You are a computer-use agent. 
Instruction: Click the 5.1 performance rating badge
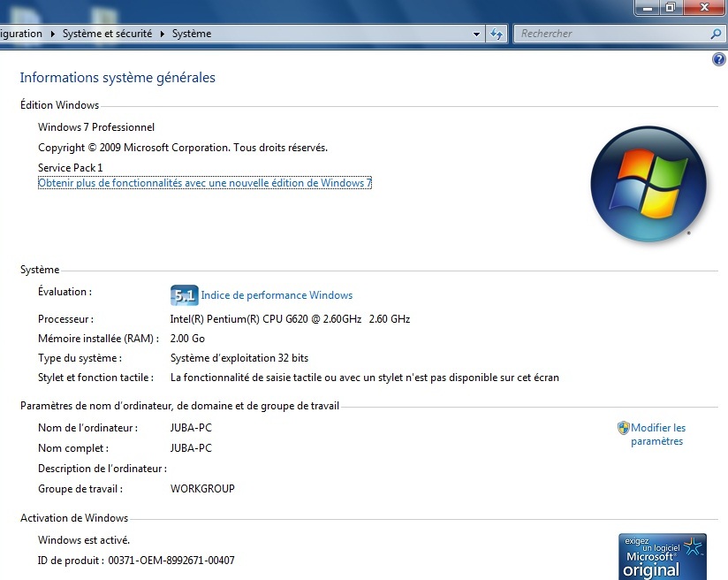(185, 295)
